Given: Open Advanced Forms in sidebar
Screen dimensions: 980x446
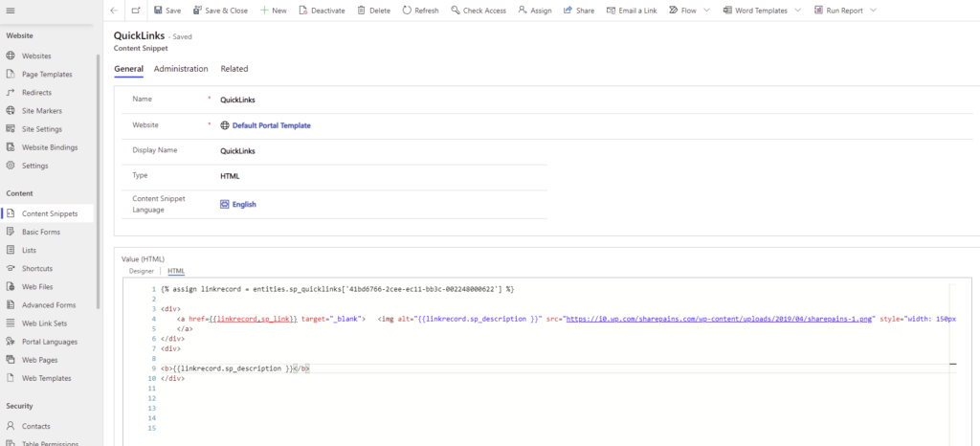Looking at the screenshot, I should coord(48,304).
